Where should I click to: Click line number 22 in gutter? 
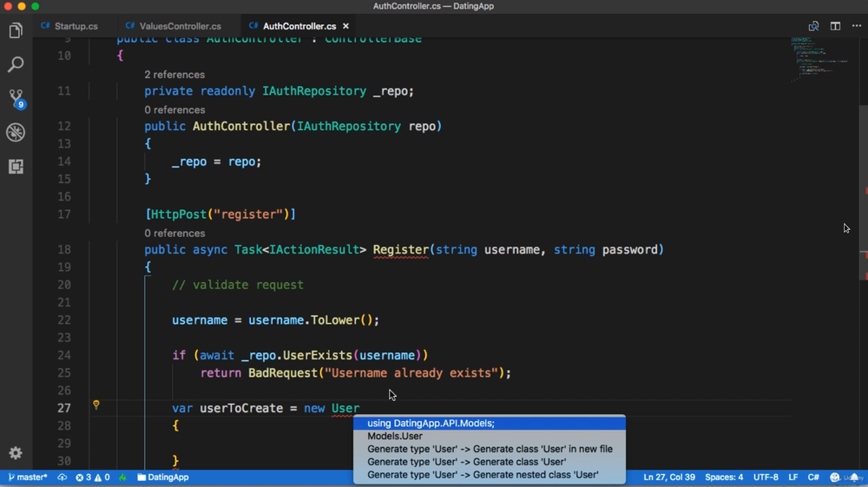[64, 320]
